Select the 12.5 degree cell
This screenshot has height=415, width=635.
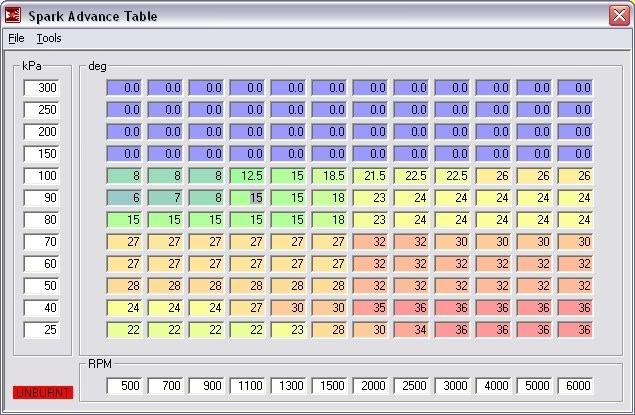(x=247, y=176)
